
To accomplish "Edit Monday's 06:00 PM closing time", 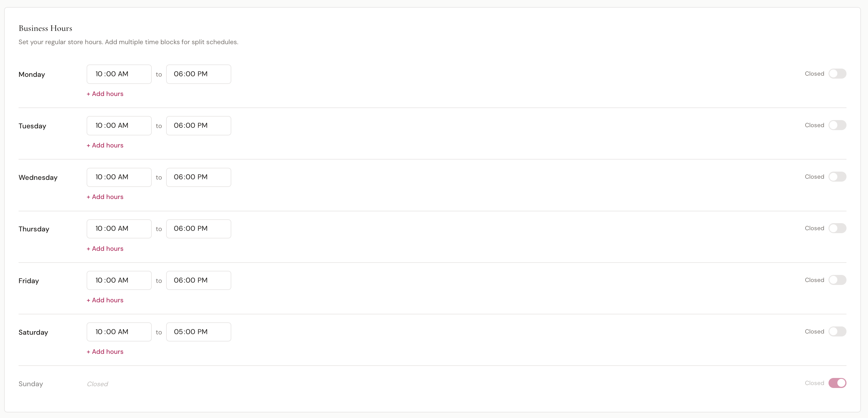I will 199,74.
